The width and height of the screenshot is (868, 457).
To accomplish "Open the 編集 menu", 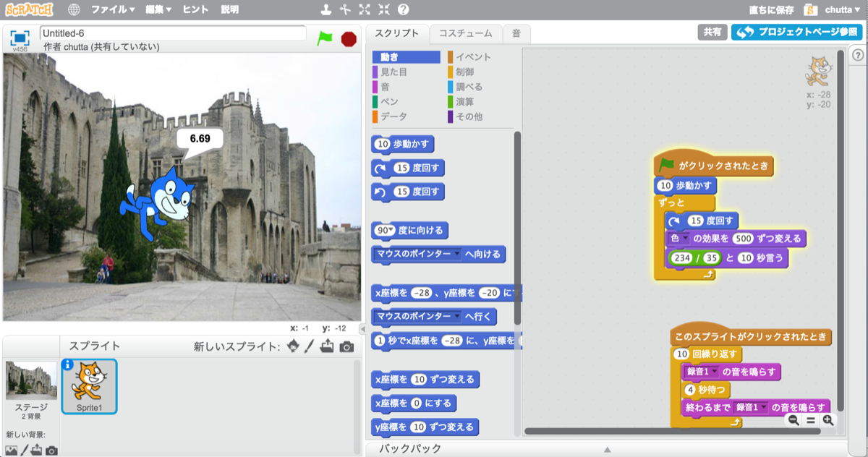I will tap(158, 10).
